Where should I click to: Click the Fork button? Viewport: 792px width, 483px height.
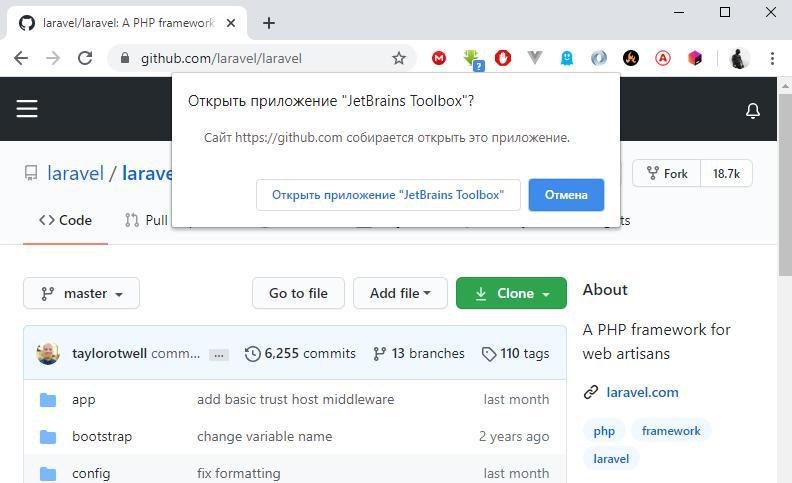point(667,173)
